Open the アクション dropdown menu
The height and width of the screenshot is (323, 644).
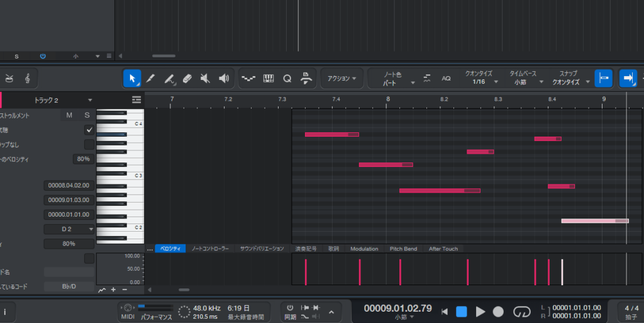(341, 78)
